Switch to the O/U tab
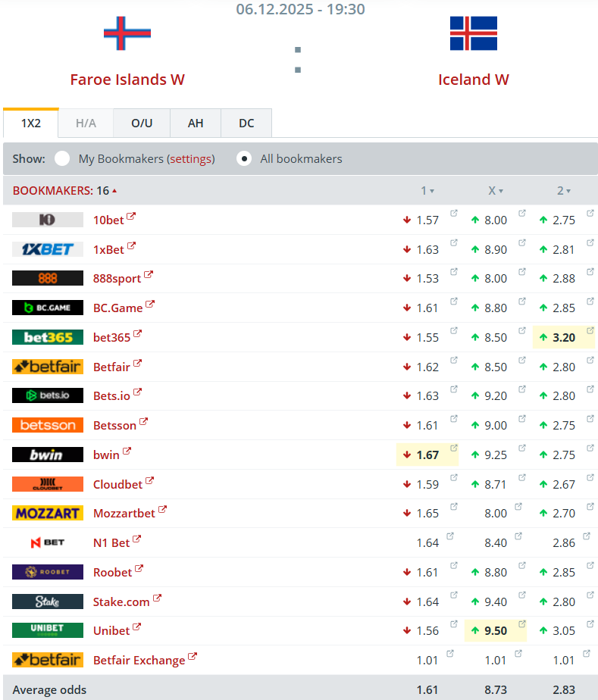 click(x=142, y=123)
